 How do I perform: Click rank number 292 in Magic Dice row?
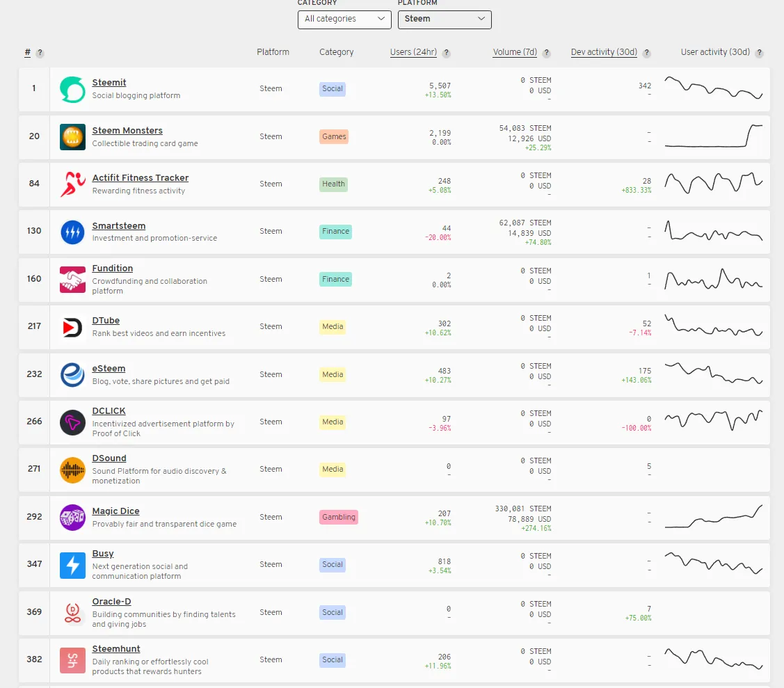click(34, 517)
